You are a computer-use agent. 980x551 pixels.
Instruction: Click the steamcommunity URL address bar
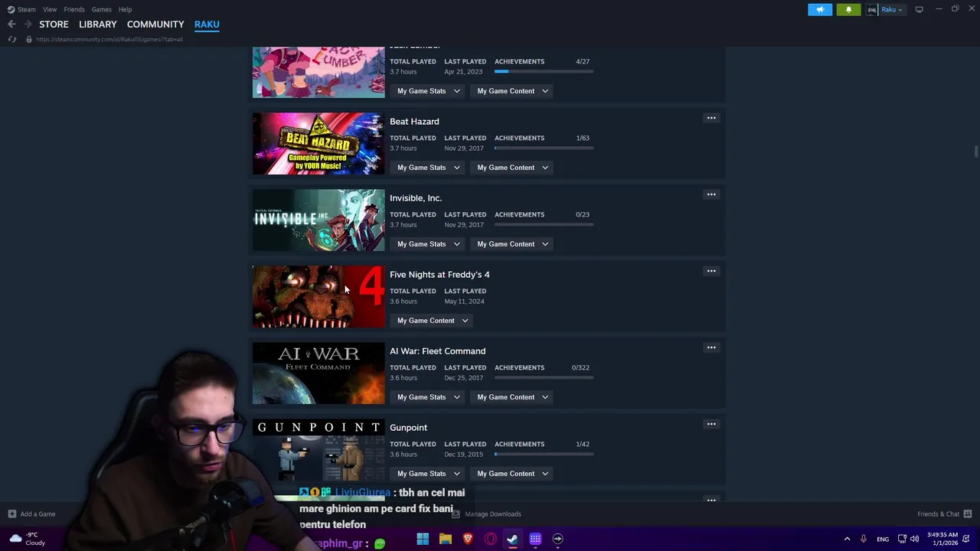pos(109,39)
